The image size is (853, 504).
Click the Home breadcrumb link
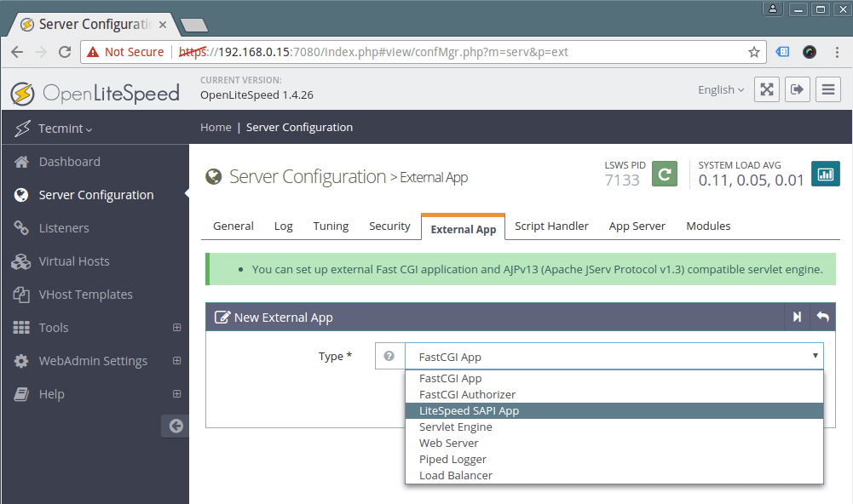pyautogui.click(x=216, y=127)
